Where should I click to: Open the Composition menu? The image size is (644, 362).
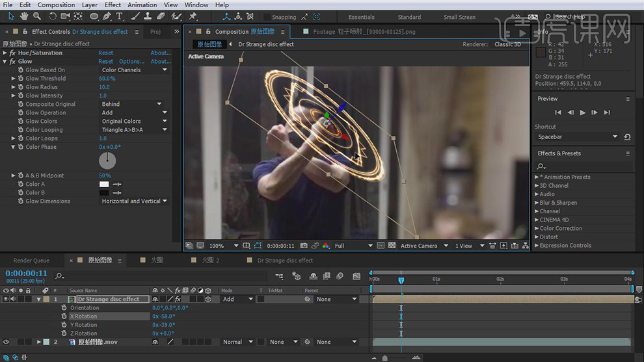[x=56, y=5]
